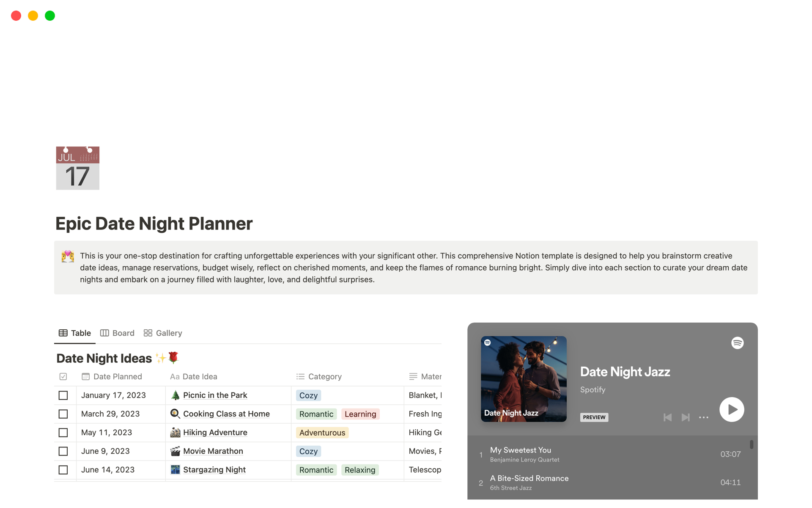Click the Spotify icon in the music player
Image resolution: width=812 pixels, height=508 pixels.
738,343
